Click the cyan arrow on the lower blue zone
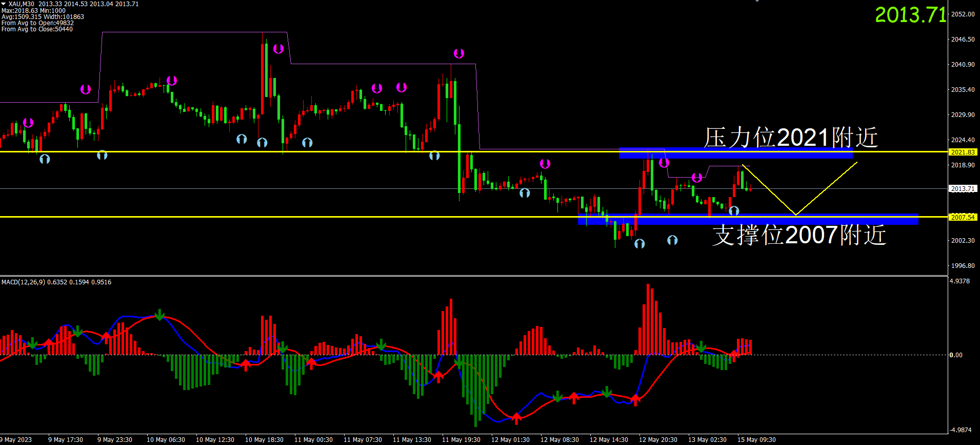The image size is (980, 445). tap(734, 211)
